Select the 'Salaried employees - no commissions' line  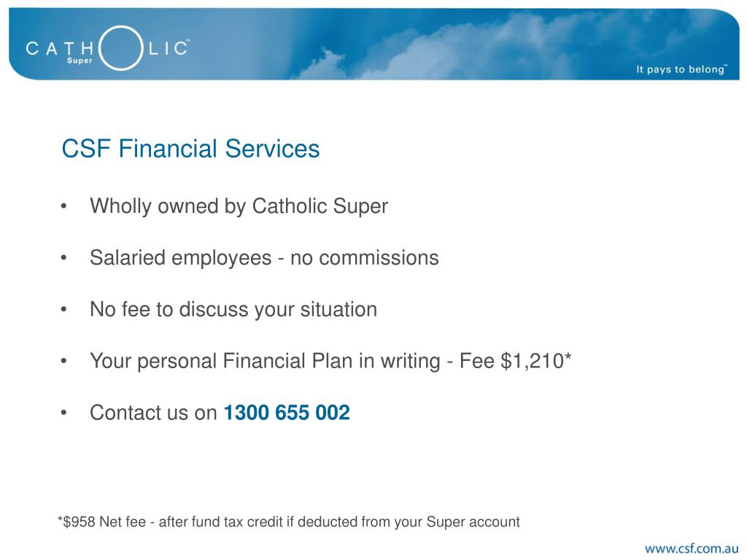click(264, 257)
